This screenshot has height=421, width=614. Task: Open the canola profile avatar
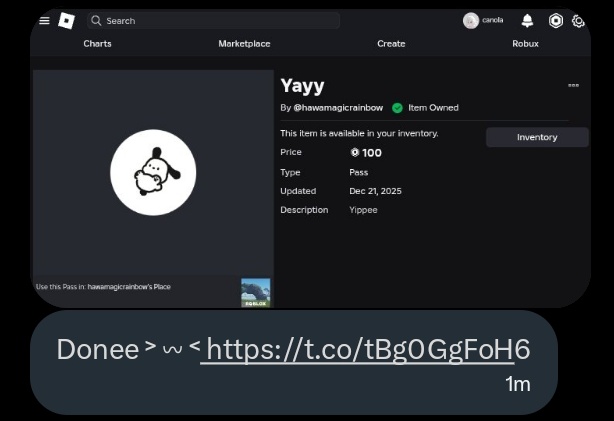471,21
